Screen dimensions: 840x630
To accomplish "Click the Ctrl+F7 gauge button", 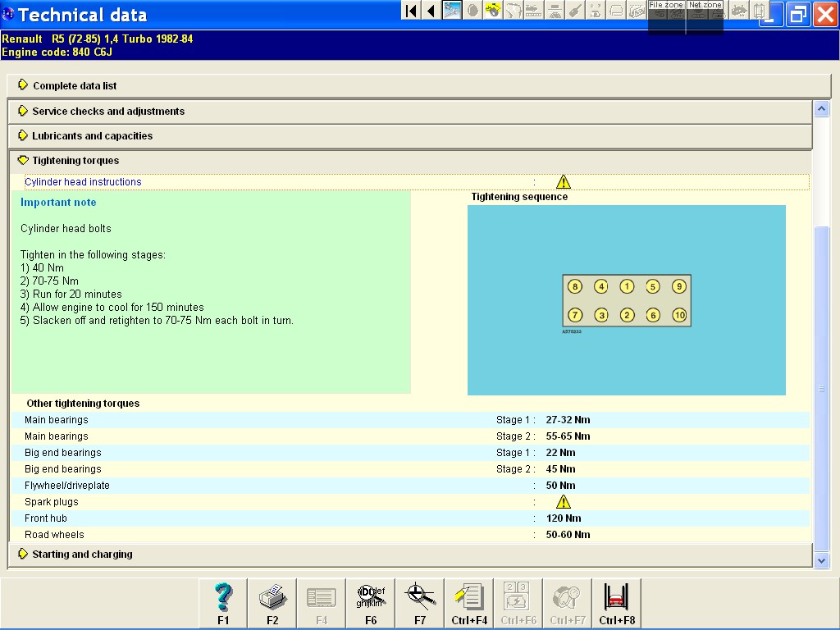I will pos(568,603).
